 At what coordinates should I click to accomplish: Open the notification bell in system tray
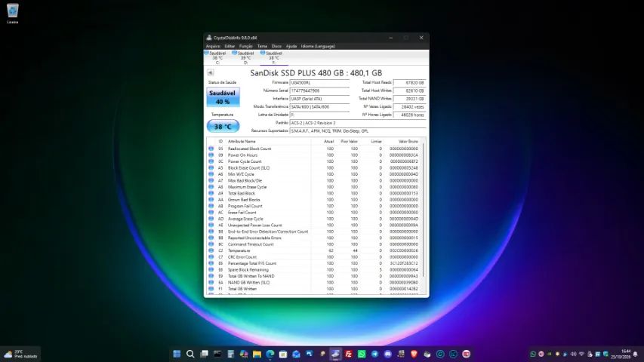(x=636, y=354)
